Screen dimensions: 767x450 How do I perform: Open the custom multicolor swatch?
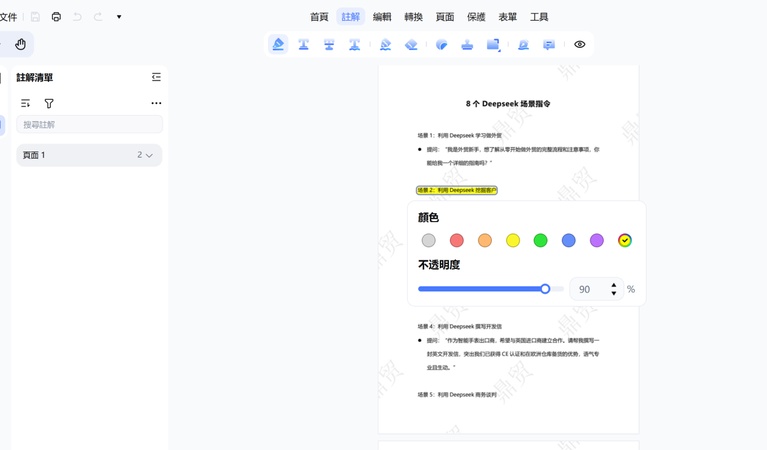click(x=625, y=240)
